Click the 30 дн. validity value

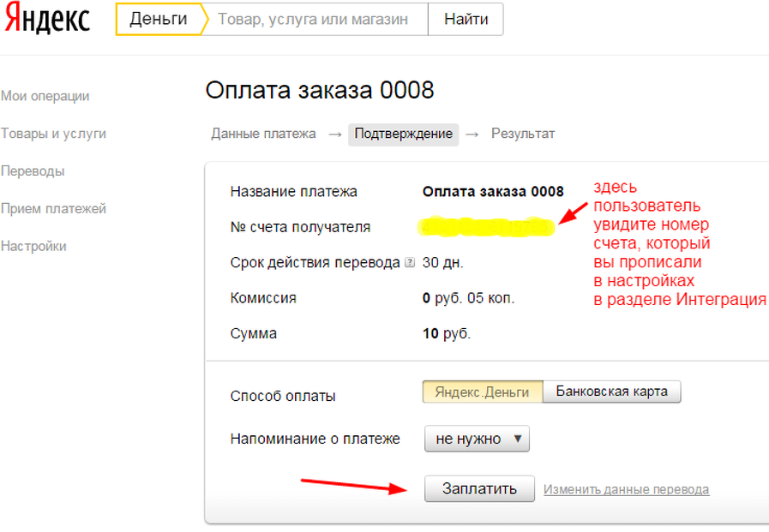(x=443, y=263)
